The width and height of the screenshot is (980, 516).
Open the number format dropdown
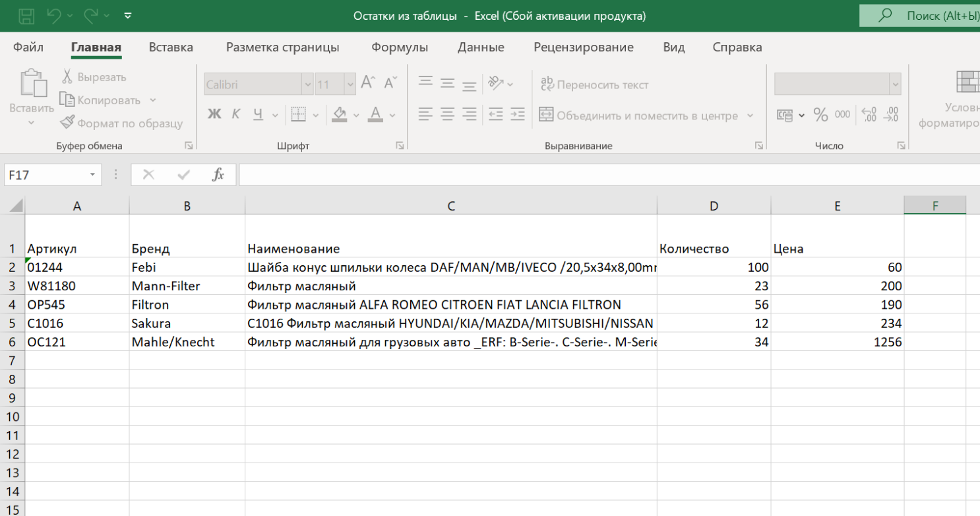pyautogui.click(x=895, y=84)
